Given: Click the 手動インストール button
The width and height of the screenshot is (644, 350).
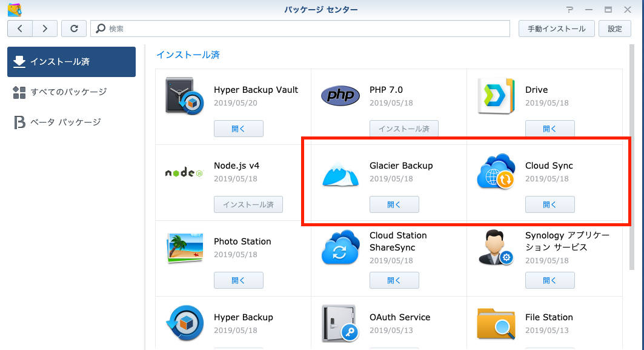Looking at the screenshot, I should [x=557, y=29].
